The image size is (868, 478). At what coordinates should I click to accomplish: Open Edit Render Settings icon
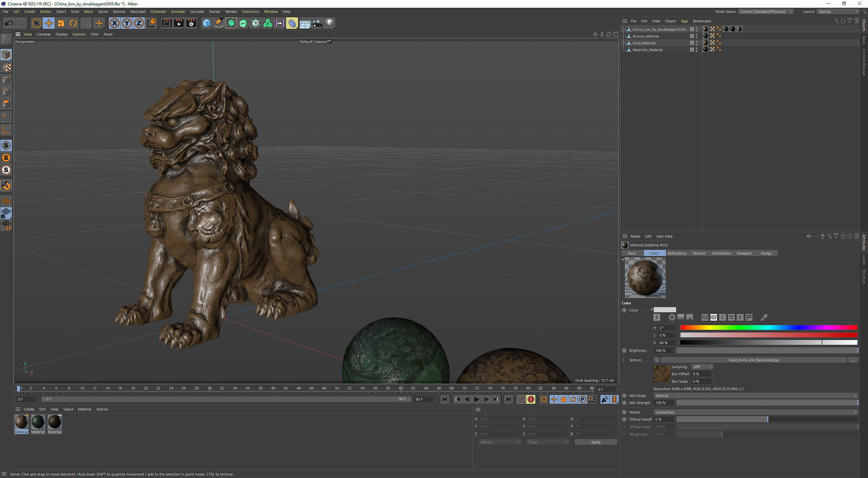[192, 23]
